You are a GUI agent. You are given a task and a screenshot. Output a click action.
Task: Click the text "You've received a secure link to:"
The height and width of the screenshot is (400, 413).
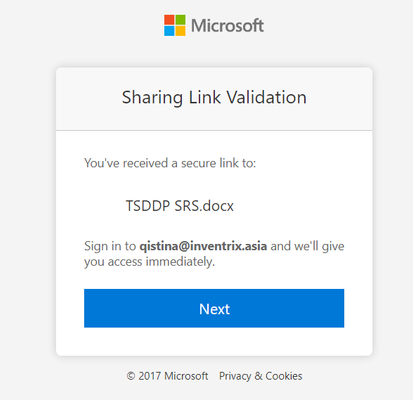click(x=170, y=163)
